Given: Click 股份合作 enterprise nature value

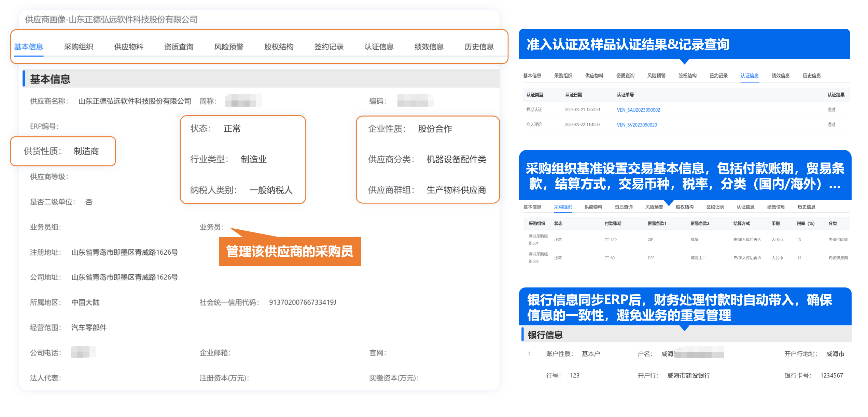Looking at the screenshot, I should click(435, 129).
